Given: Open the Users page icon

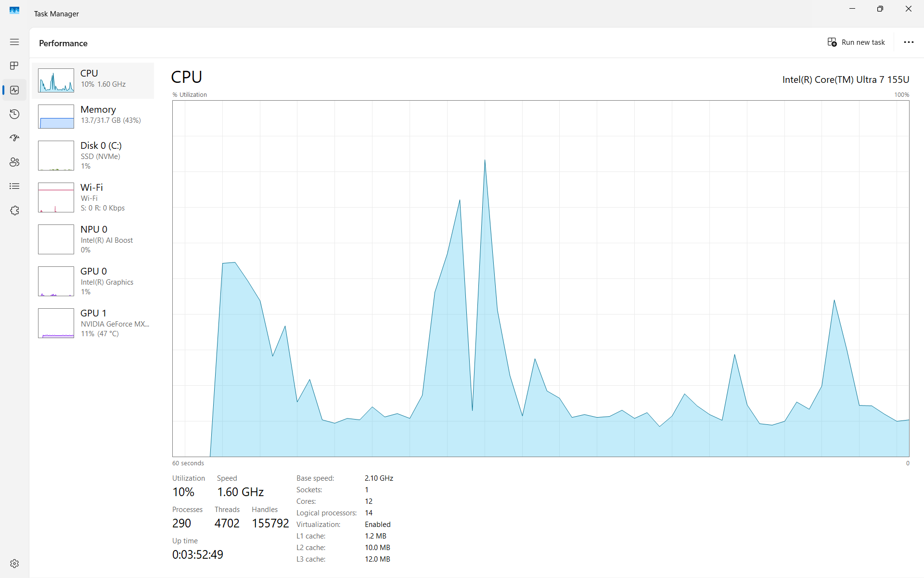Looking at the screenshot, I should (14, 162).
